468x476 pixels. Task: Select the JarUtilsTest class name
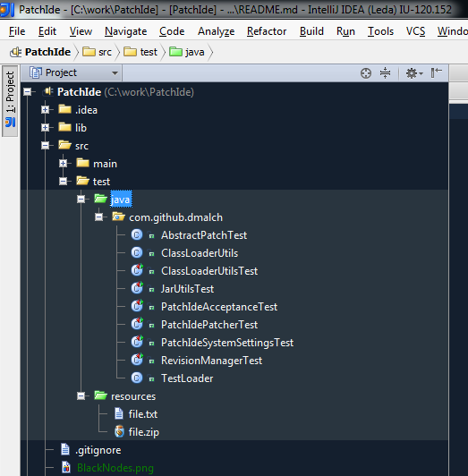pos(187,289)
